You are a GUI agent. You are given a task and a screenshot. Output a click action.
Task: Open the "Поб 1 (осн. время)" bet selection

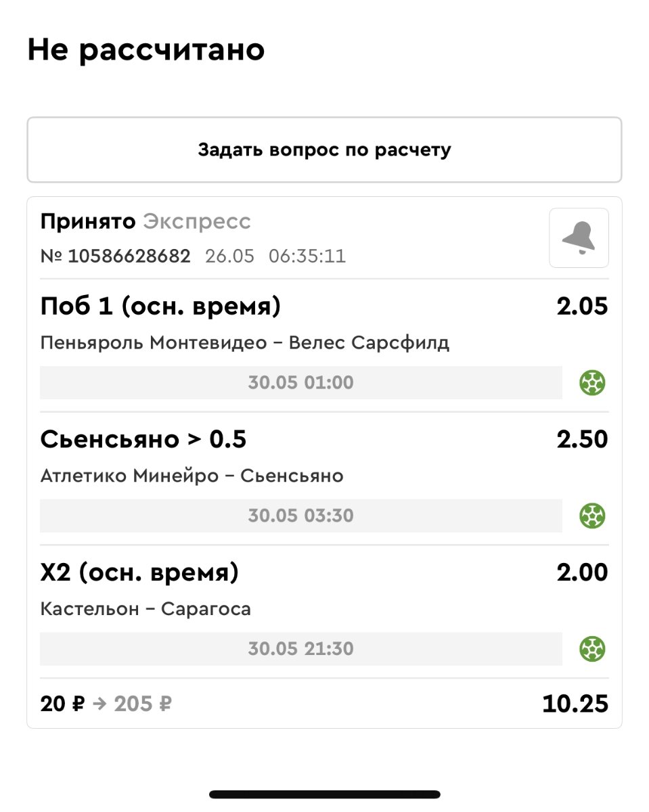pyautogui.click(x=160, y=307)
